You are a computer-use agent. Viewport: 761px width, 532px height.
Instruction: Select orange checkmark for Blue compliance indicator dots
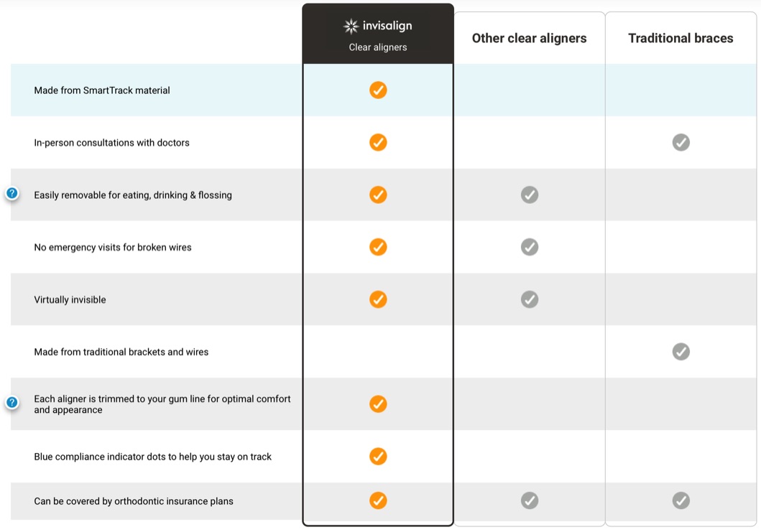coord(378,457)
